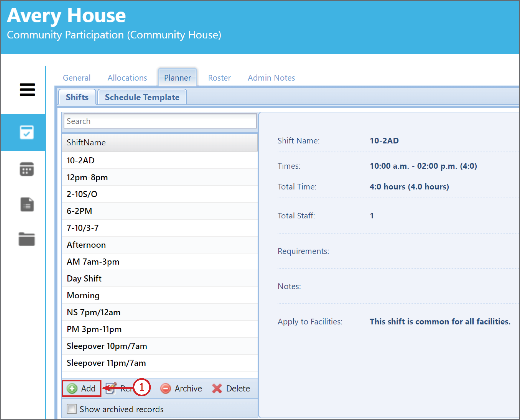Open the calendar grid sidebar icon
This screenshot has height=420, width=520.
pos(27,169)
